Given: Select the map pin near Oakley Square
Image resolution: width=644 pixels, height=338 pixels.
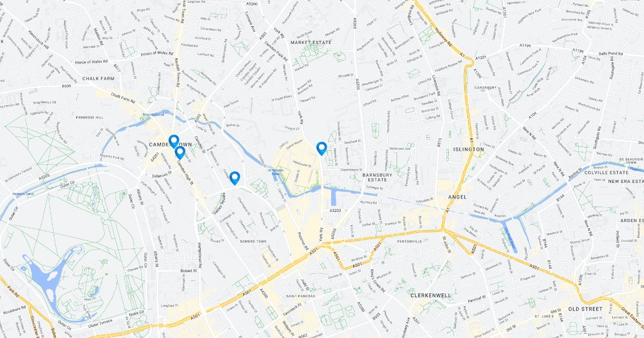Looking at the screenshot, I should coord(235,178).
